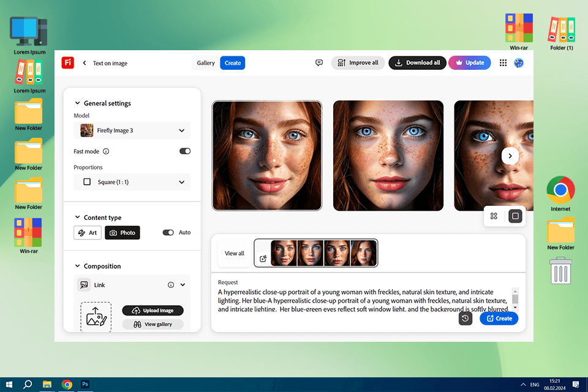Select the second generated portrait image
The width and height of the screenshot is (588, 392).
(388, 156)
